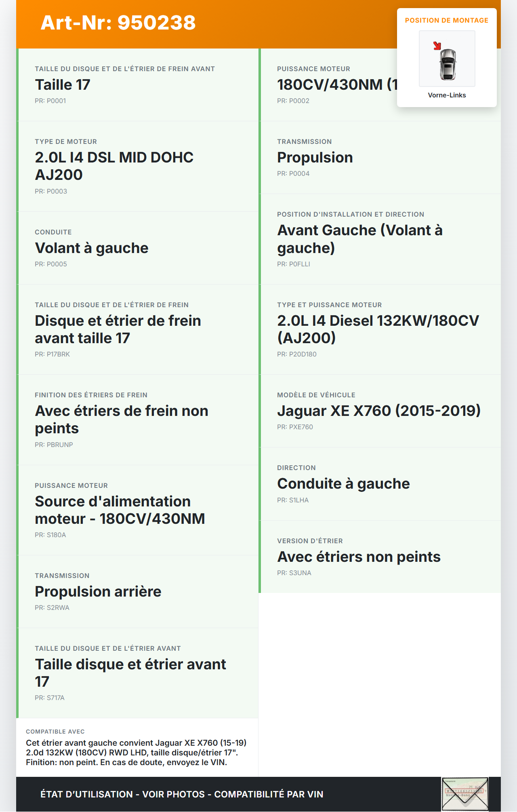Screen dimensions: 517x812
Task: Click the Art-Nr: 950238 heading
Action: click(118, 23)
